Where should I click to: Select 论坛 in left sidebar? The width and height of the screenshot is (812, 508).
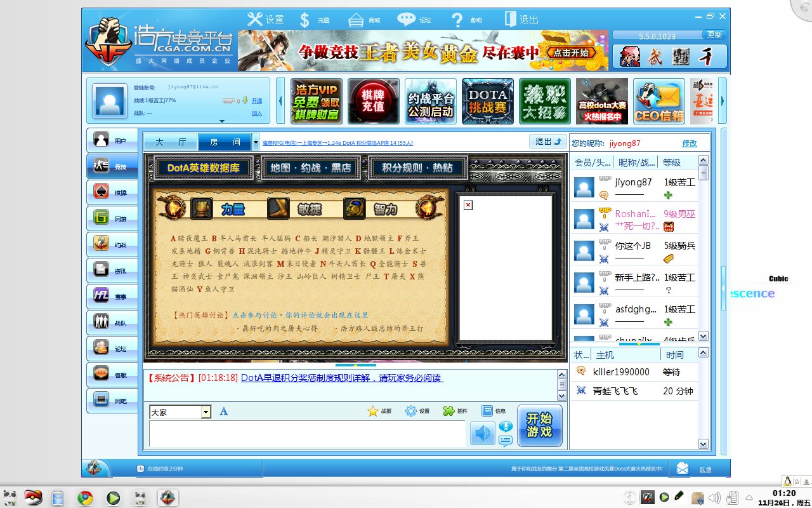112,349
